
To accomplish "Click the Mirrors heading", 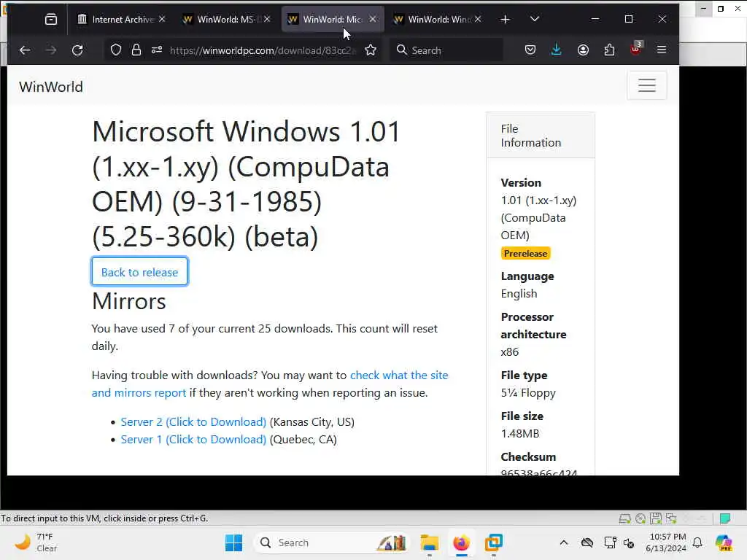I will (x=128, y=301).
